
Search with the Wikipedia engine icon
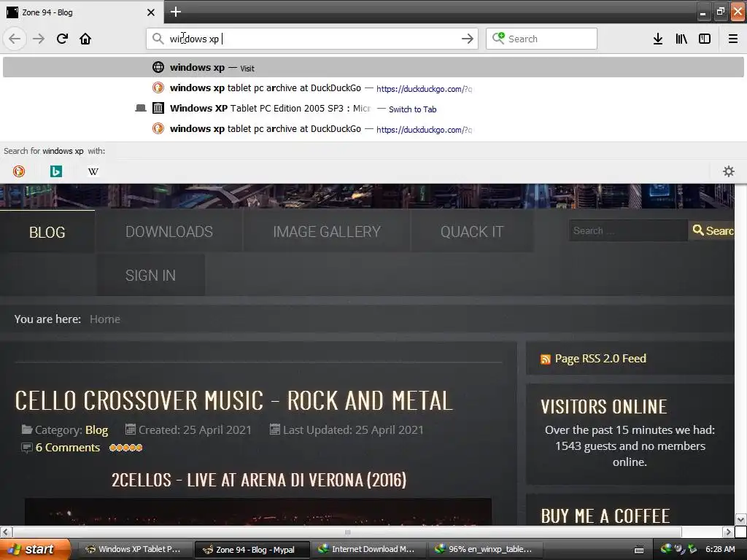click(x=93, y=171)
